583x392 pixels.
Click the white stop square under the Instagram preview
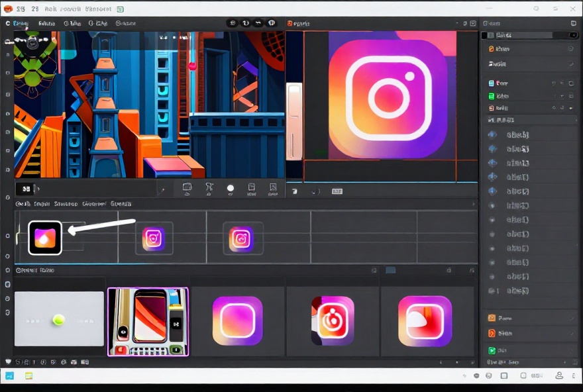294,191
